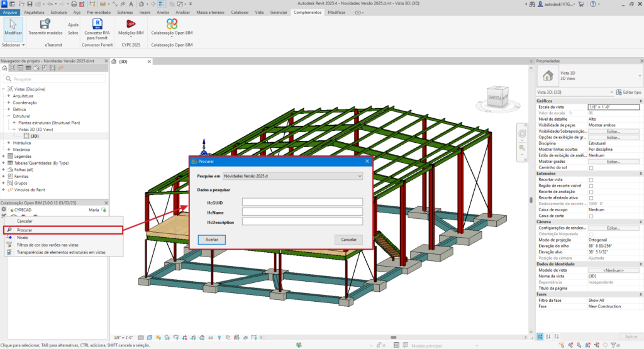Click the Visual Style icon in view control bar
The image size is (644, 349).
point(150,338)
